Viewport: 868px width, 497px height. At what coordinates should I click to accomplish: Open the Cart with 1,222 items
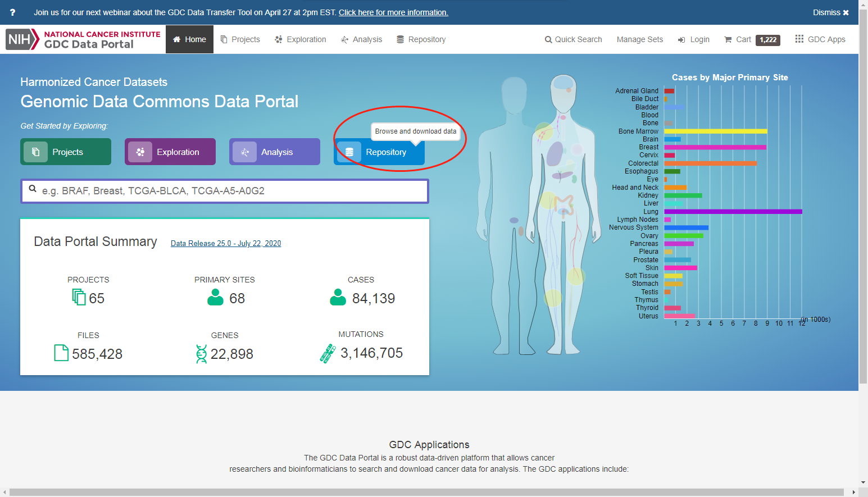(752, 39)
